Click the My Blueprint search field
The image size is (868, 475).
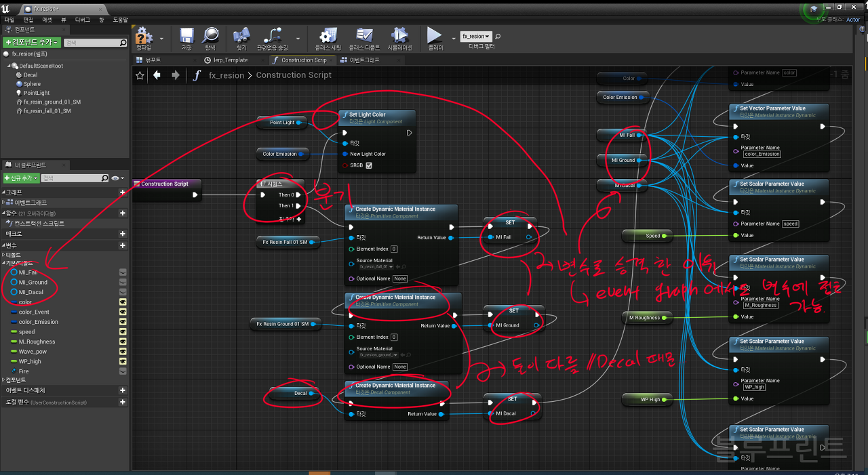click(x=75, y=178)
